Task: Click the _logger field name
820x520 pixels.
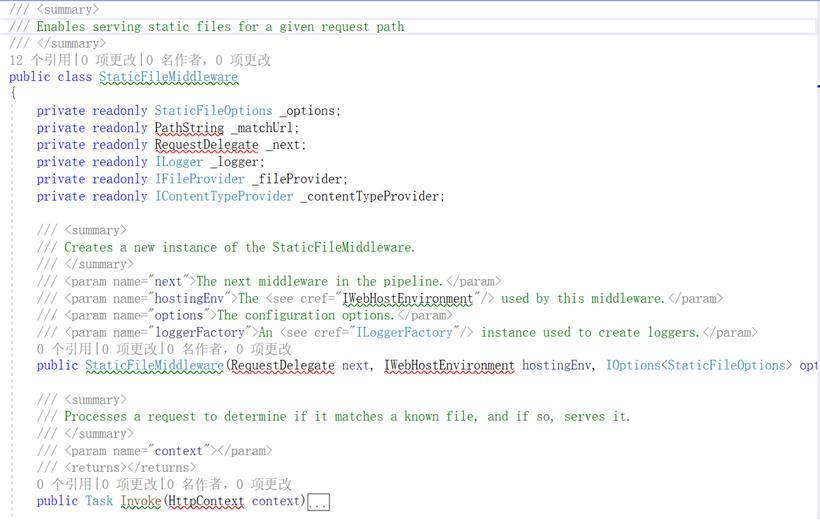Action: point(234,162)
